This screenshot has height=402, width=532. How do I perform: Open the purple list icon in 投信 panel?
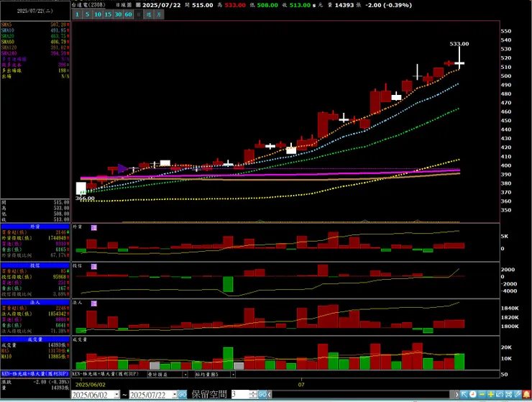tap(94, 267)
